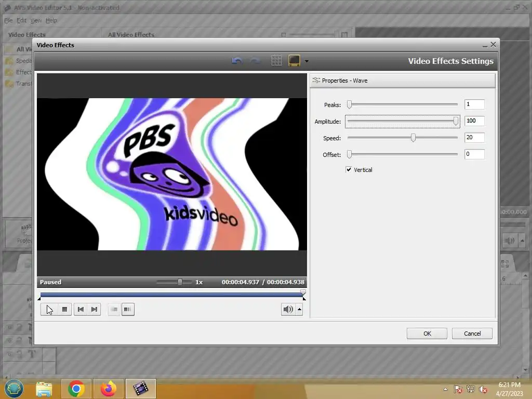Toggle the grid lines icon
This screenshot has width=532, height=399.
tap(276, 61)
